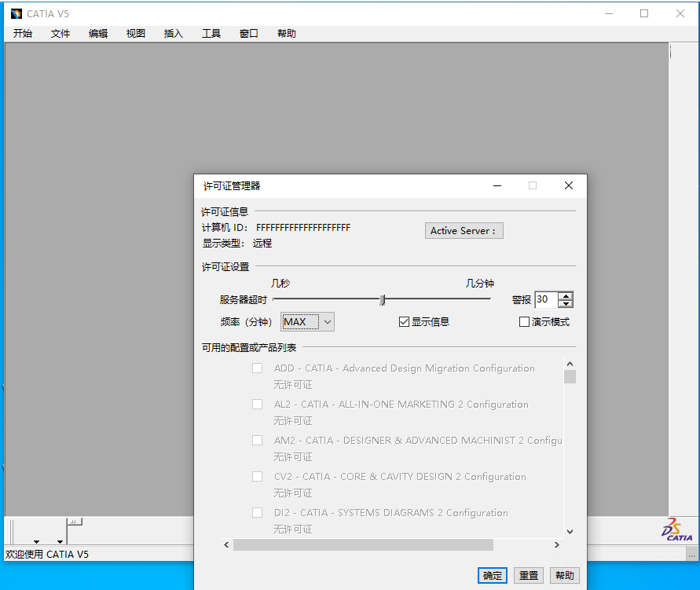The height and width of the screenshot is (590, 700).
Task: Click the DI2 - CATIA SYSTEMS DIAGRAMS 2 text
Action: point(391,513)
